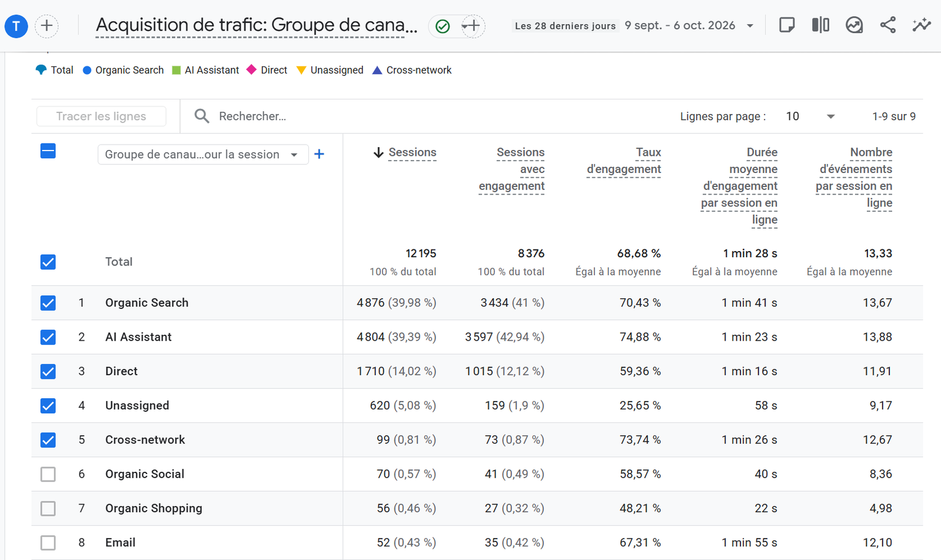Image resolution: width=941 pixels, height=560 pixels.
Task: Click the Cross-network legend triangle
Action: click(377, 70)
